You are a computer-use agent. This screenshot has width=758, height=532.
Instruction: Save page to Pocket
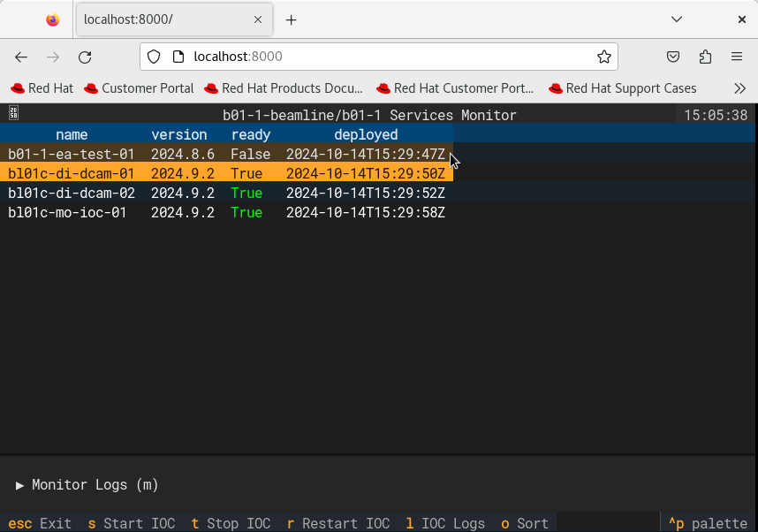click(x=673, y=57)
